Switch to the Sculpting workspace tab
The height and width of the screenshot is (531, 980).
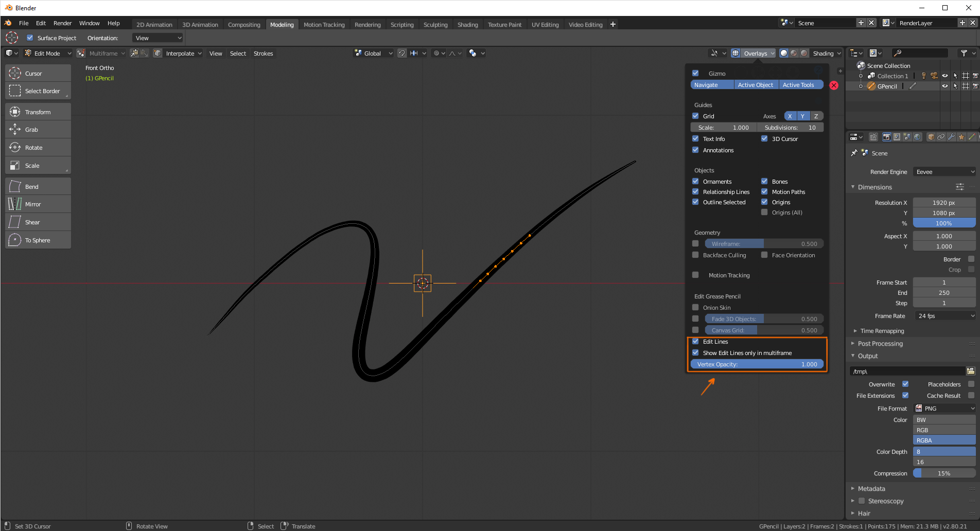tap(435, 24)
